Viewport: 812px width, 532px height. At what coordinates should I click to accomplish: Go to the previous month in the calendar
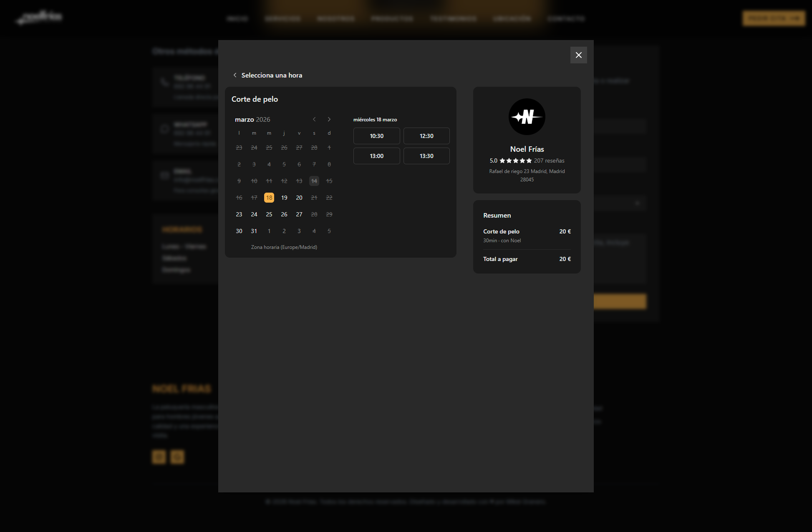[314, 119]
